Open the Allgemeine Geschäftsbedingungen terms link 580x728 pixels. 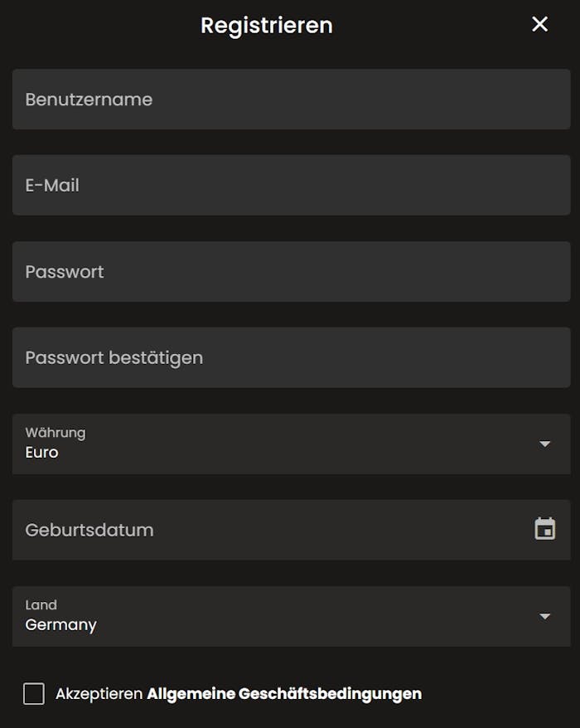tap(283, 694)
